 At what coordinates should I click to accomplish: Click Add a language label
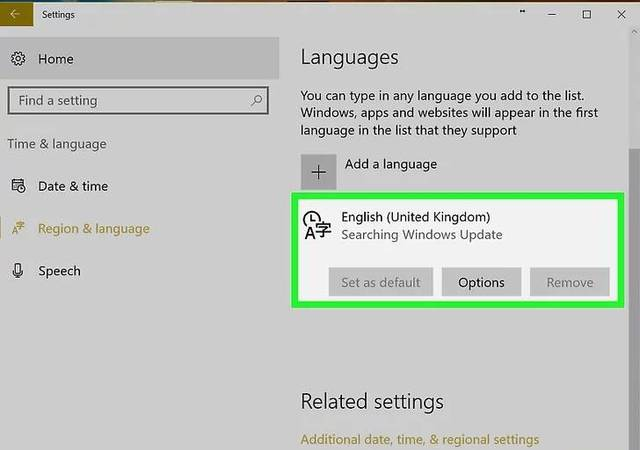pyautogui.click(x=391, y=164)
